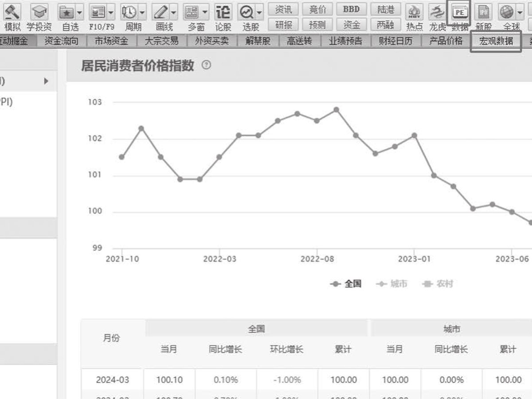Select the 2024-03 row in data table
532x399 pixels.
[307, 379]
